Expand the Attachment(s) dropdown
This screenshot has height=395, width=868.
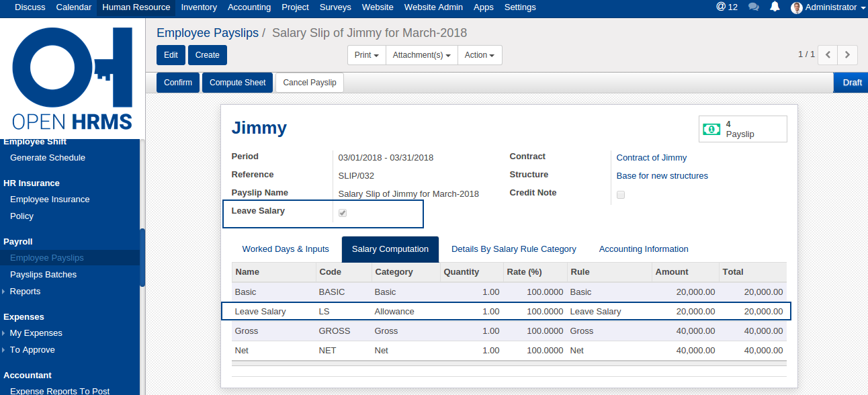point(421,55)
